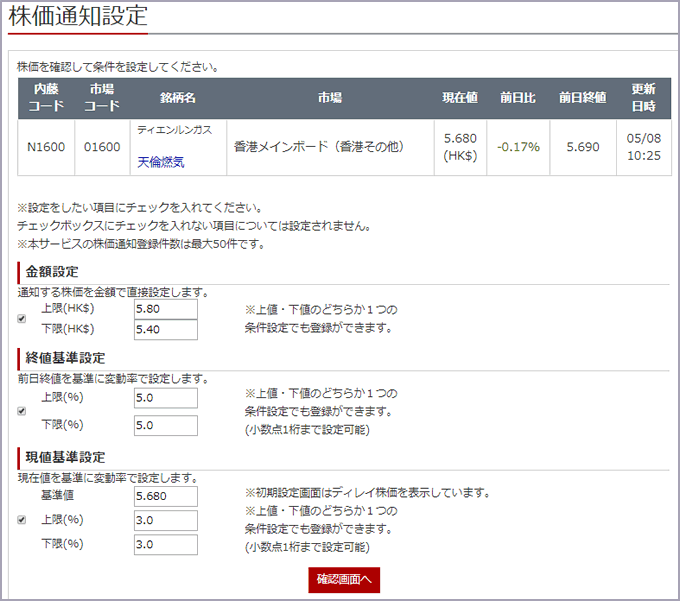Image resolution: width=680 pixels, height=601 pixels.
Task: Click the 香港メインボード（香港その他） market cell
Action: click(x=330, y=147)
